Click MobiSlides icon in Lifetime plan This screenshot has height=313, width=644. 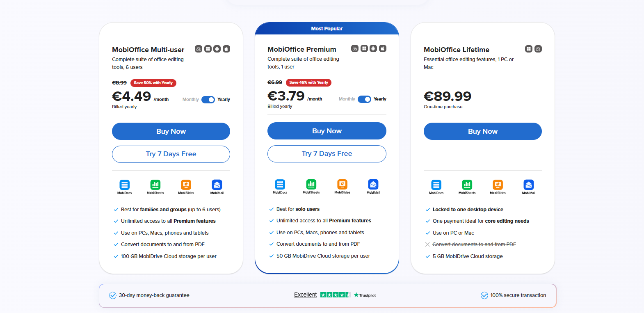498,185
